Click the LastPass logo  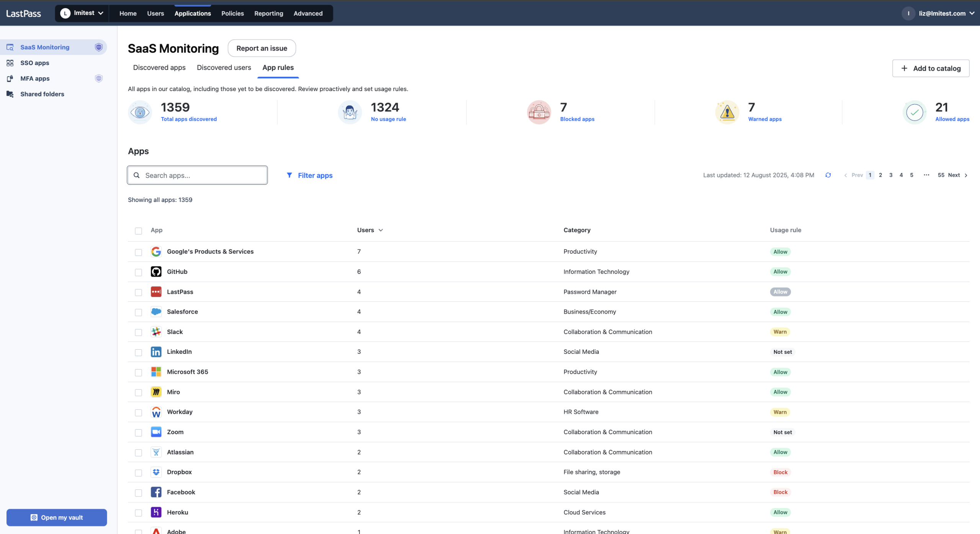point(23,13)
